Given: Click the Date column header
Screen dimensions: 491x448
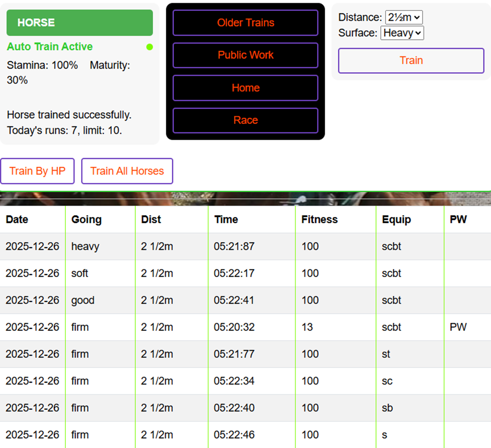Looking at the screenshot, I should point(17,220).
